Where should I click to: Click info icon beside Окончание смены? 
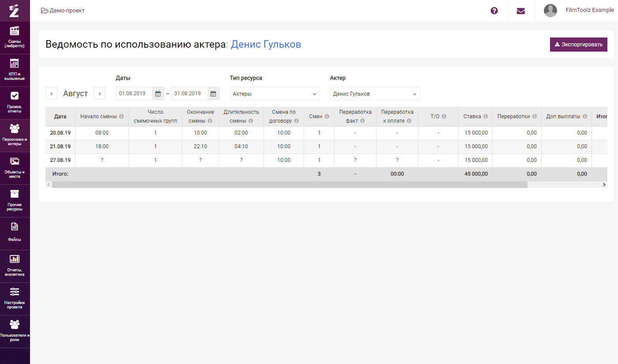(x=210, y=121)
